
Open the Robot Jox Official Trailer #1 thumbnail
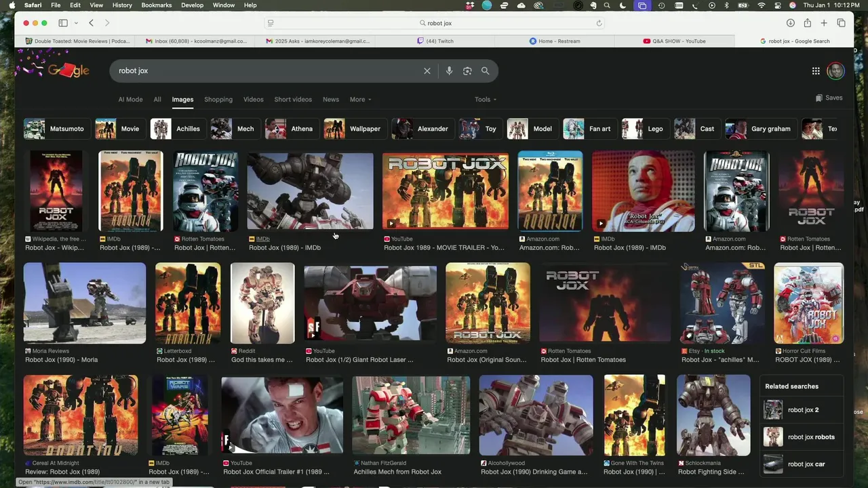[x=282, y=415]
